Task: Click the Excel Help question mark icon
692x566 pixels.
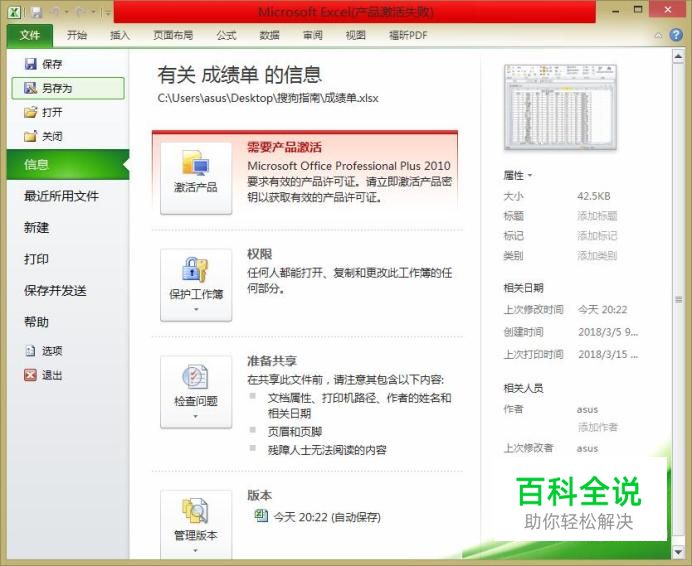Action: pos(676,35)
